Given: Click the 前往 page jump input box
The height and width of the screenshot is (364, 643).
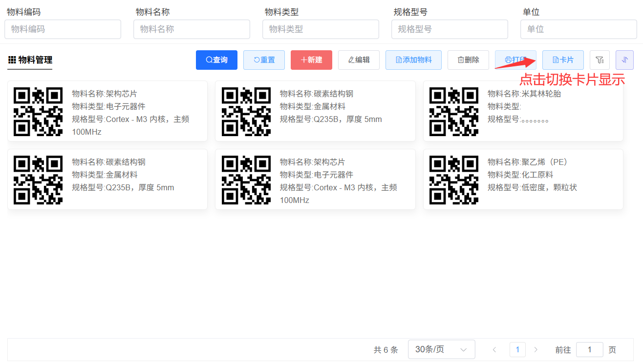Looking at the screenshot, I should coord(589,349).
